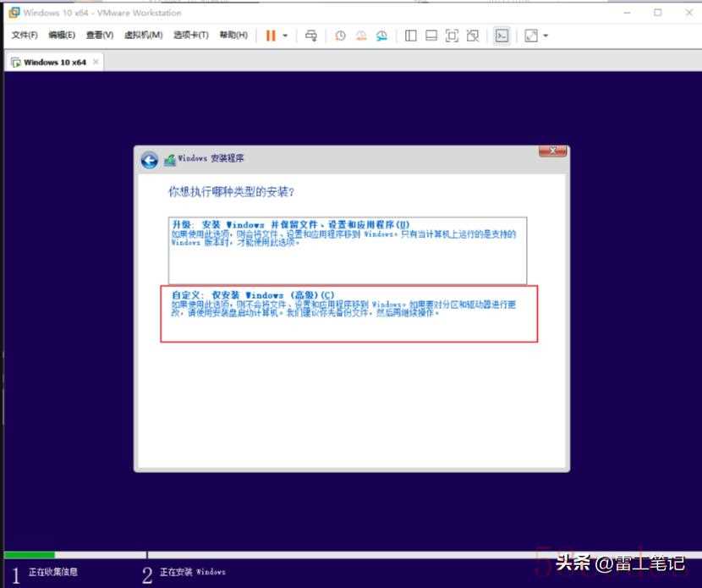Open the snapshot manager icon
The height and width of the screenshot is (588, 702).
click(x=382, y=36)
